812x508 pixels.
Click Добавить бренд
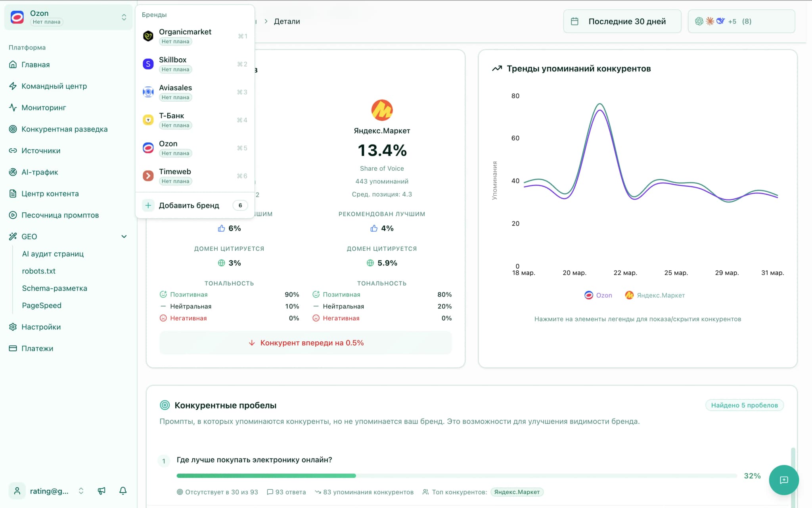[x=189, y=205]
